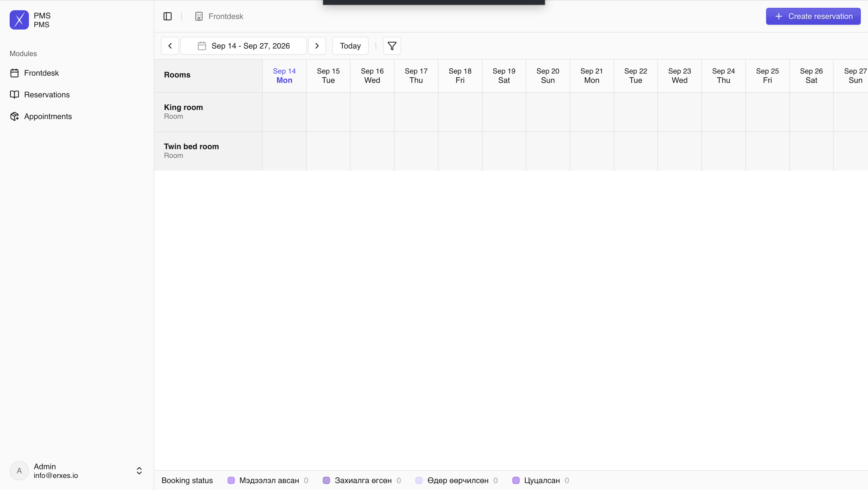Click Twin bed room cell for Sep 21
This screenshot has width=868, height=490.
(x=592, y=151)
